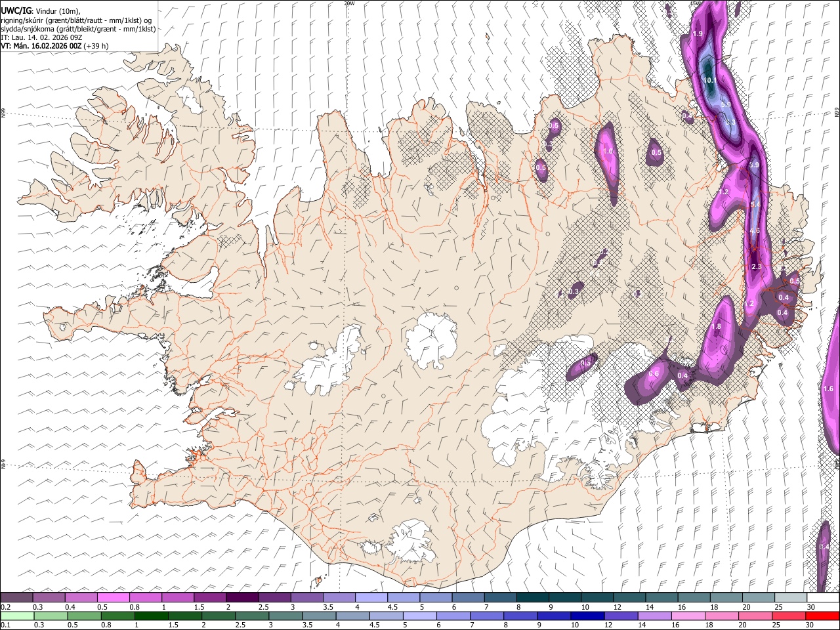Click the '(+39 h)' forecast offset text
Screen dimensions: 840x630
point(96,46)
